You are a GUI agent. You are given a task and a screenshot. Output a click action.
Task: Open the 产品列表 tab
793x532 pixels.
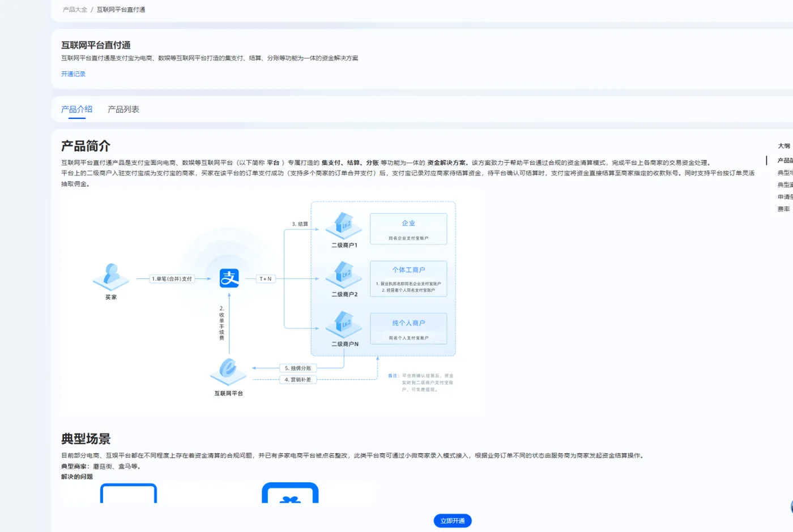[x=123, y=109]
